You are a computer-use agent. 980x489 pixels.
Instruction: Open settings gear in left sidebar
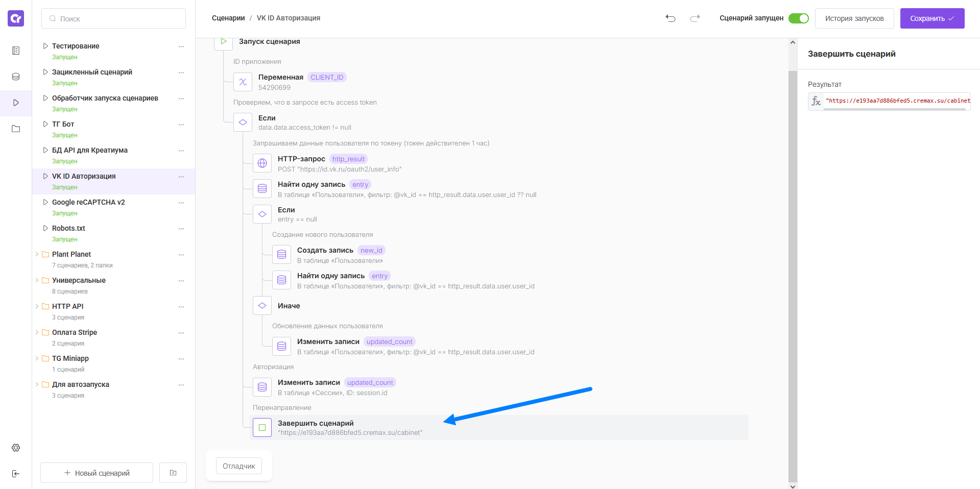[16, 448]
